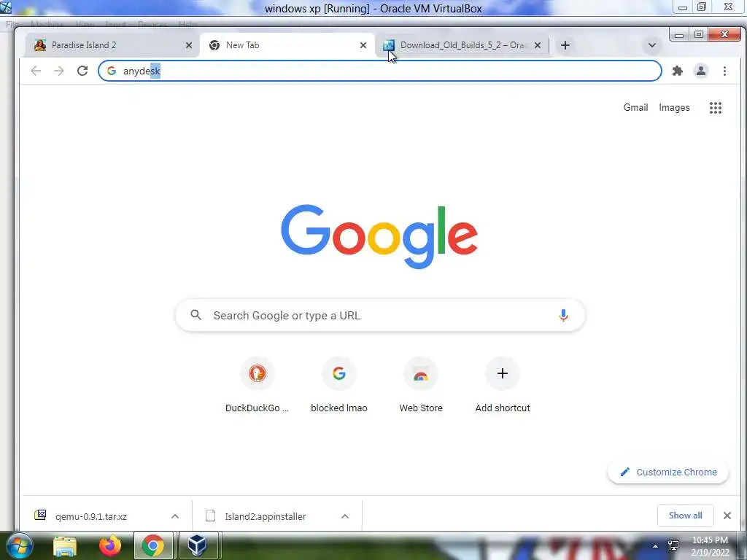Click the 'Search Google or type a URL' box
This screenshot has width=747, height=560.
(379, 315)
